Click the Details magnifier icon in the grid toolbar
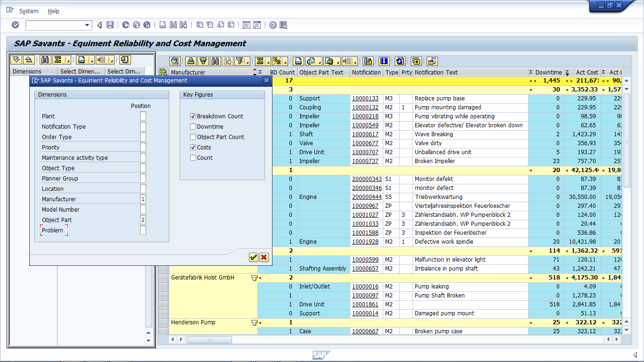644x362 pixels. (x=175, y=61)
